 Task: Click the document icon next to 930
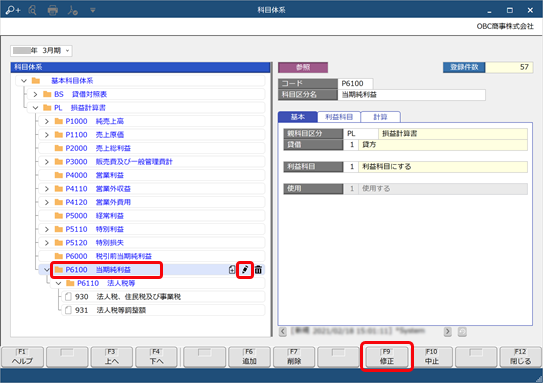pyautogui.click(x=68, y=297)
